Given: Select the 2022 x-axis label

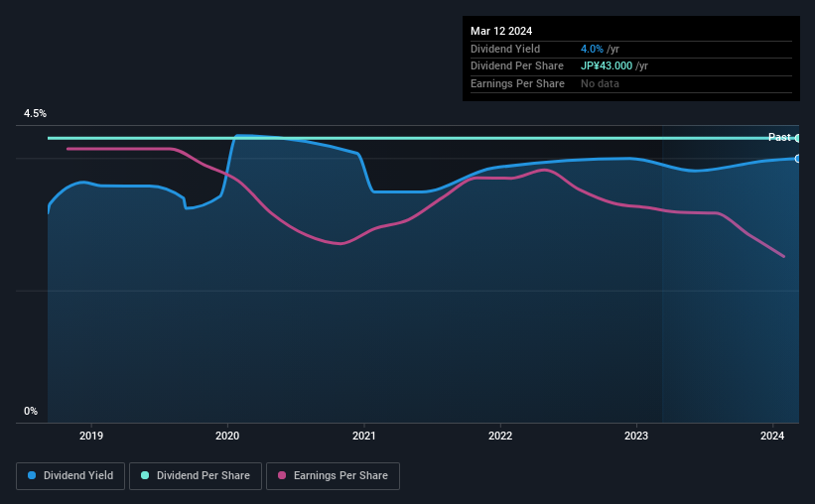Looking at the screenshot, I should pyautogui.click(x=500, y=436).
